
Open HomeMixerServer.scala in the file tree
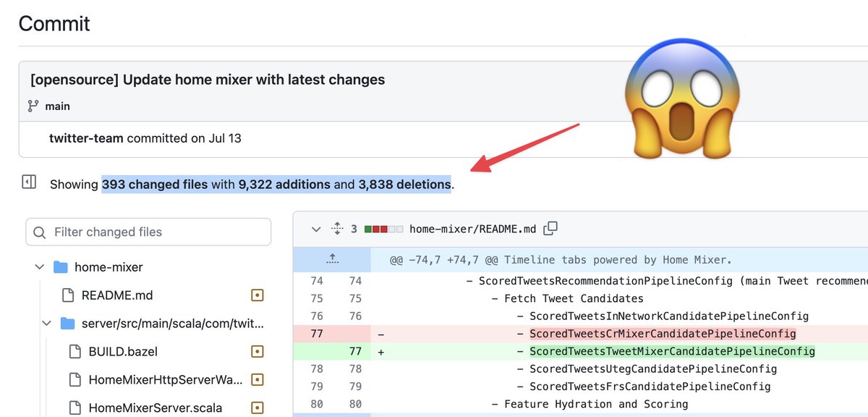pyautogui.click(x=156, y=408)
